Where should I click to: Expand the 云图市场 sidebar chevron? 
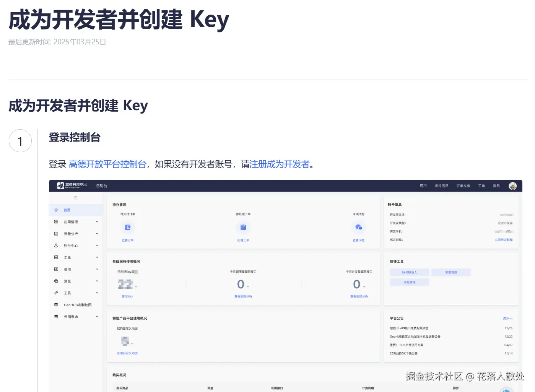[x=97, y=317]
